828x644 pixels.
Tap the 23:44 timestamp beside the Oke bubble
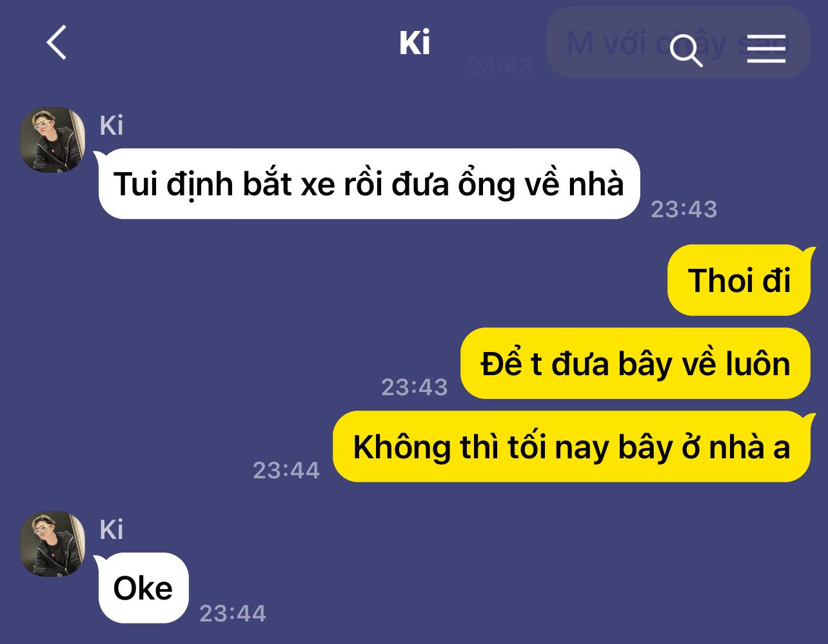tap(232, 613)
